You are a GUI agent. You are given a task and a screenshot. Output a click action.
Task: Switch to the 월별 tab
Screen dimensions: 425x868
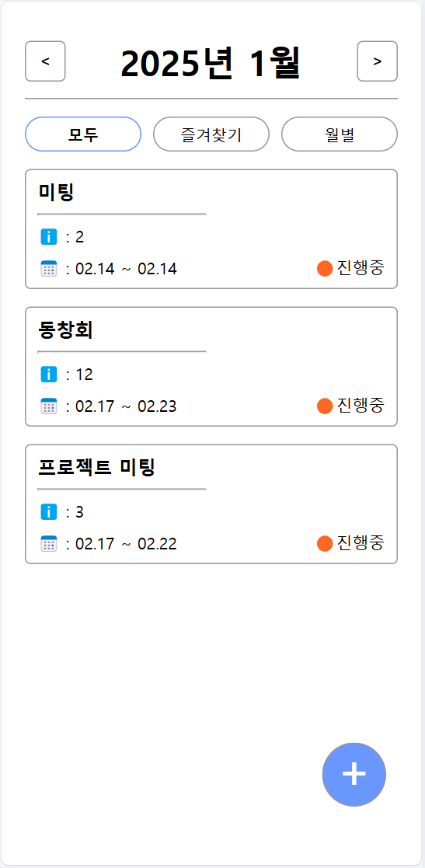tap(340, 134)
